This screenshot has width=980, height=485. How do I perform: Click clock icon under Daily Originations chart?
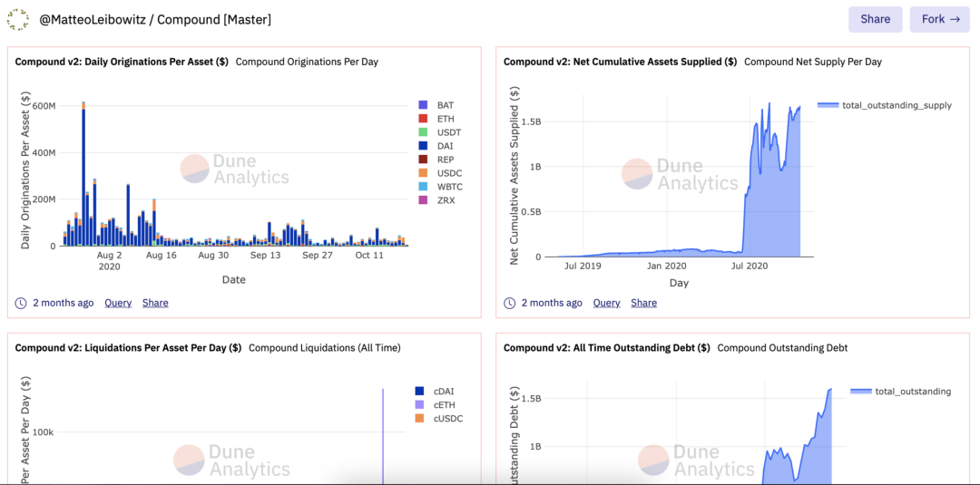pyautogui.click(x=21, y=303)
